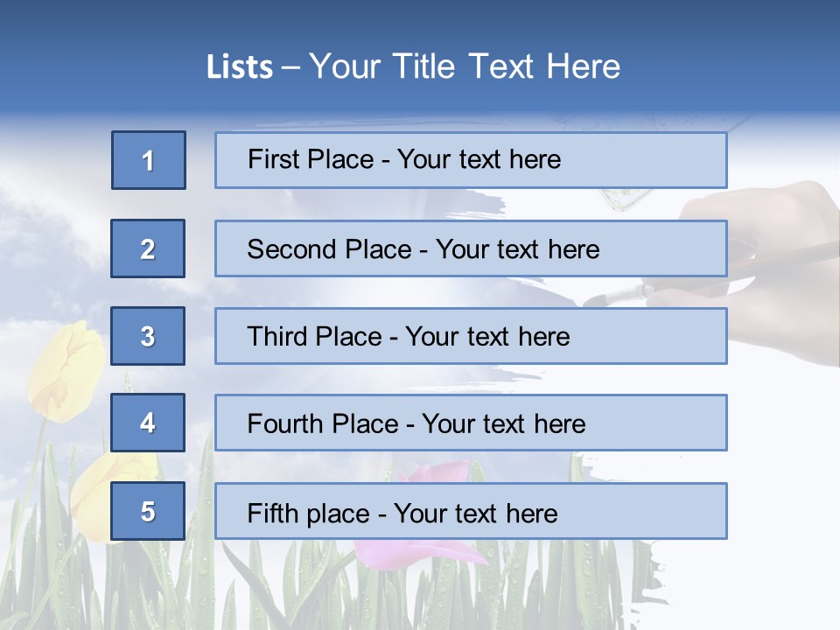Click the number 5 box

click(x=148, y=511)
